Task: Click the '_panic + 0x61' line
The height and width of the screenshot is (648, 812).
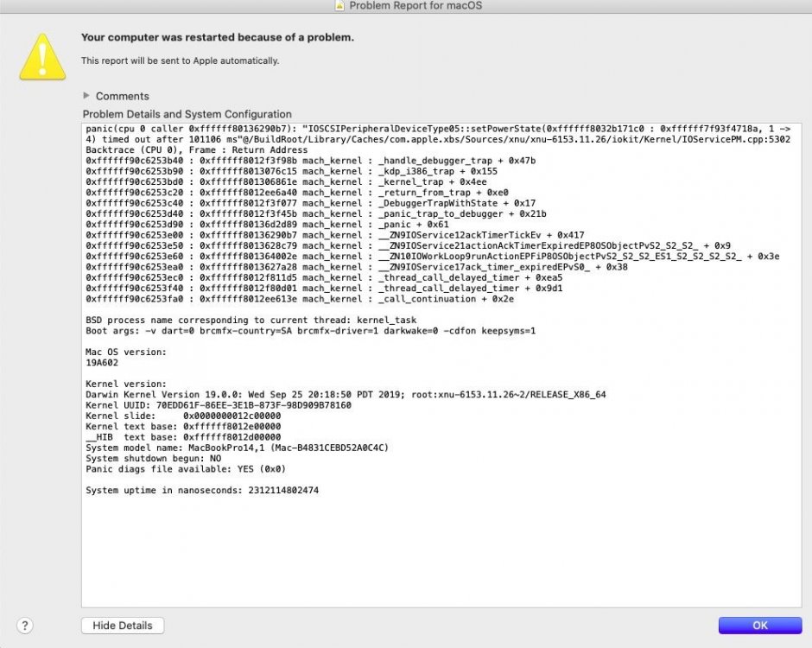Action: 267,225
